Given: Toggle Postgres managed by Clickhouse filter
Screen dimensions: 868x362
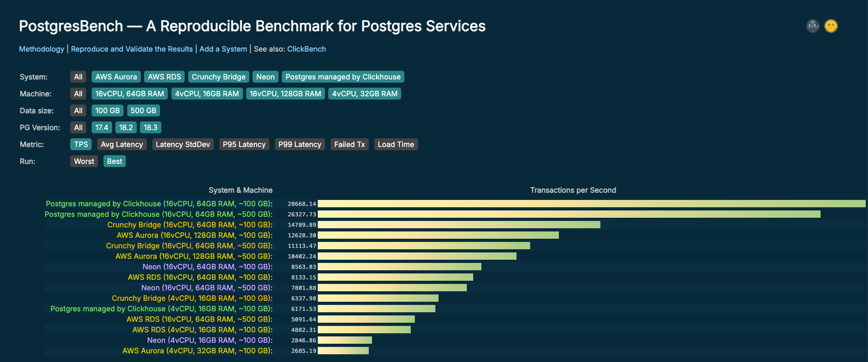Looking at the screenshot, I should (x=343, y=77).
